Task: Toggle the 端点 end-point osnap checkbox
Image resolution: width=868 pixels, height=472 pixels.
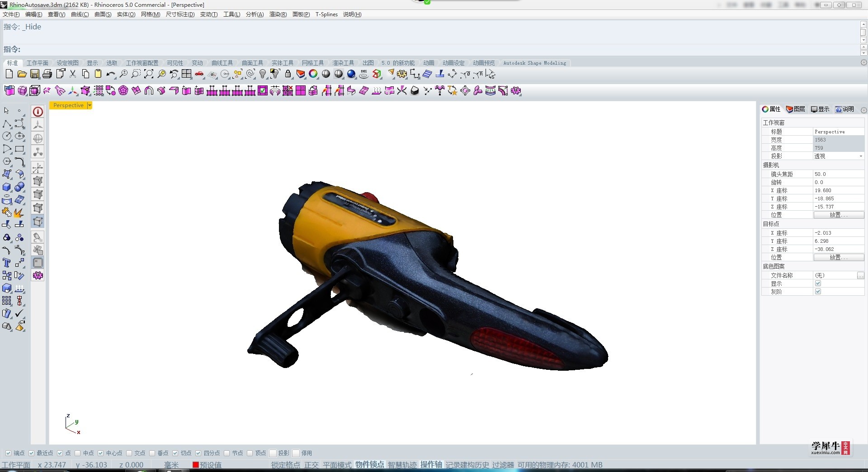Action: pyautogui.click(x=8, y=453)
